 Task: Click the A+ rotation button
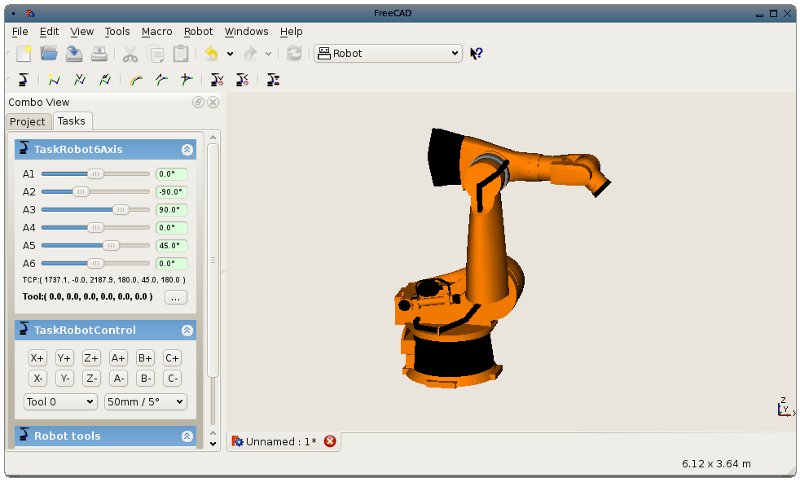click(118, 358)
